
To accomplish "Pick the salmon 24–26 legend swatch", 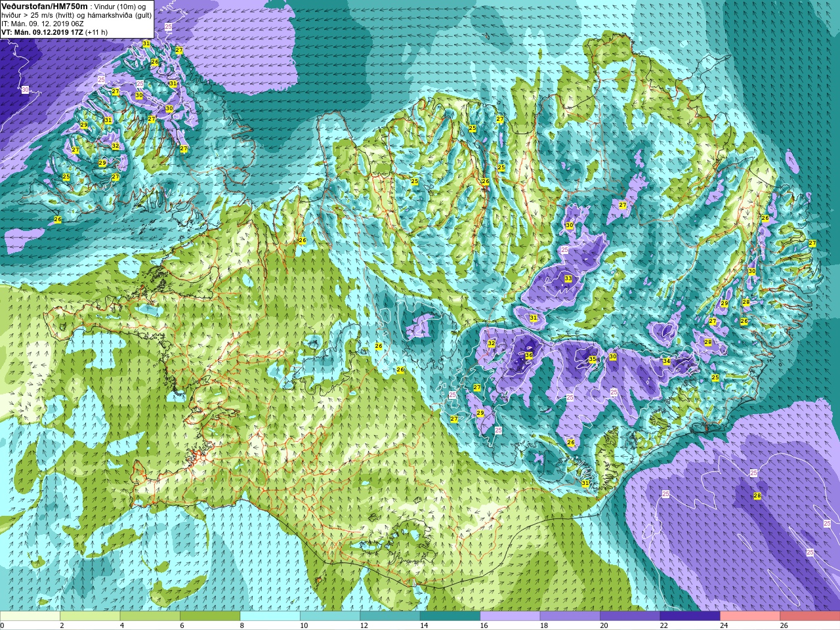I will coord(750,616).
